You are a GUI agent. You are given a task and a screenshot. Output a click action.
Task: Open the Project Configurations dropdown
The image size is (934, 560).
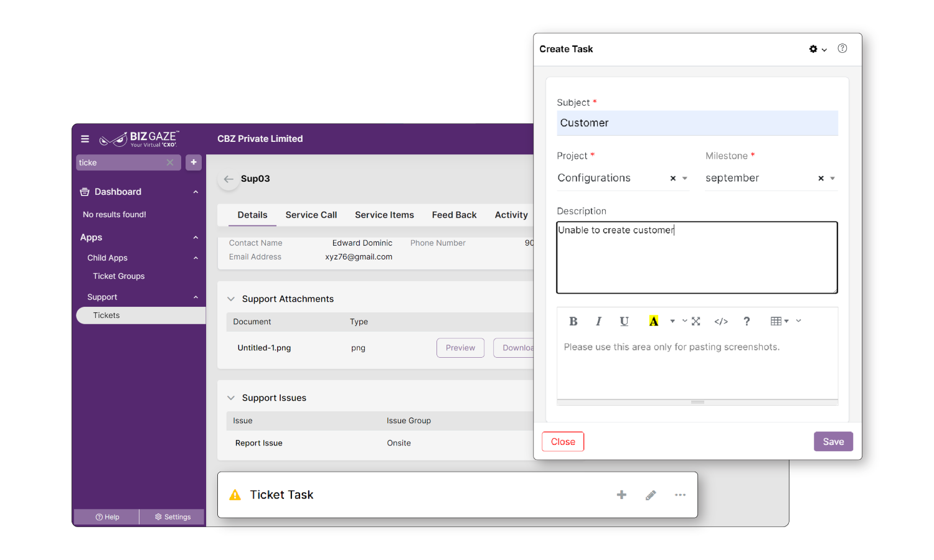pyautogui.click(x=685, y=179)
